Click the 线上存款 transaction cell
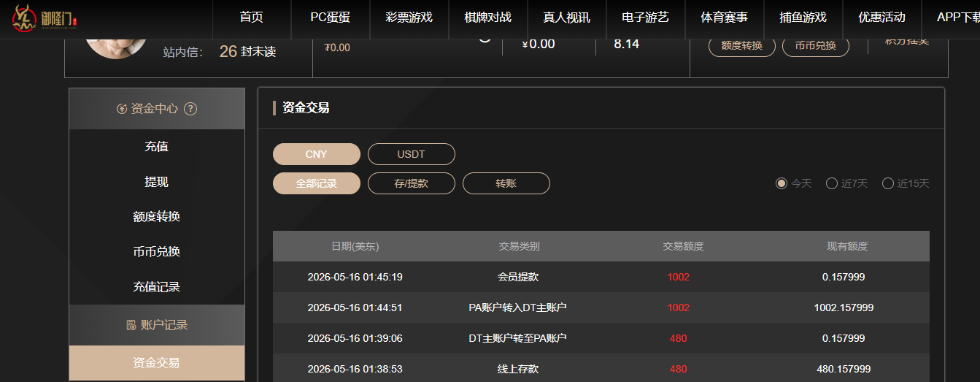 click(518, 369)
